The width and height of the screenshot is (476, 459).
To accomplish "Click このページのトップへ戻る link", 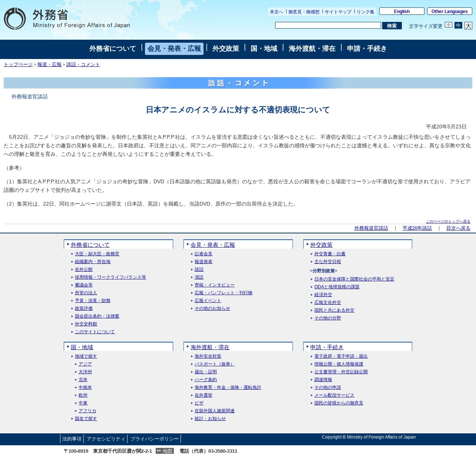I will [448, 222].
